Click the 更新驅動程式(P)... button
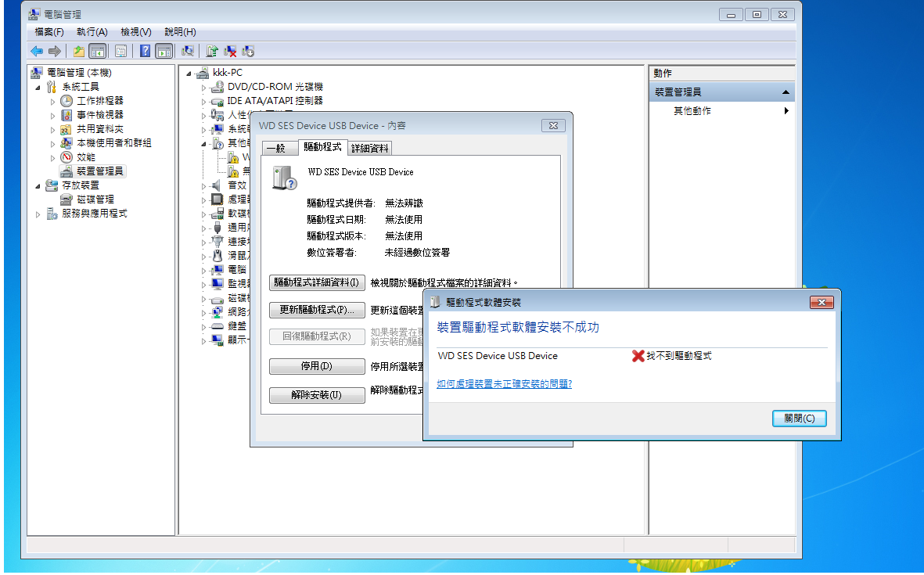 pyautogui.click(x=317, y=310)
